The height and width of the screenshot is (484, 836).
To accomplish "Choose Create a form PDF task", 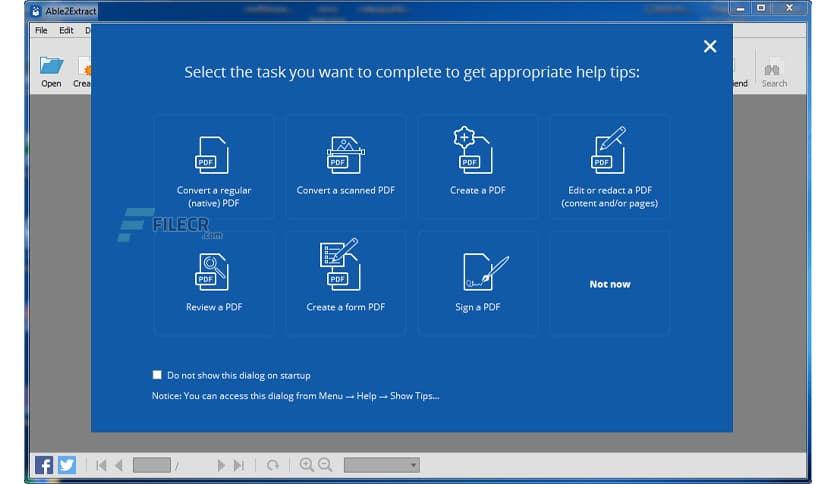I will click(x=345, y=283).
